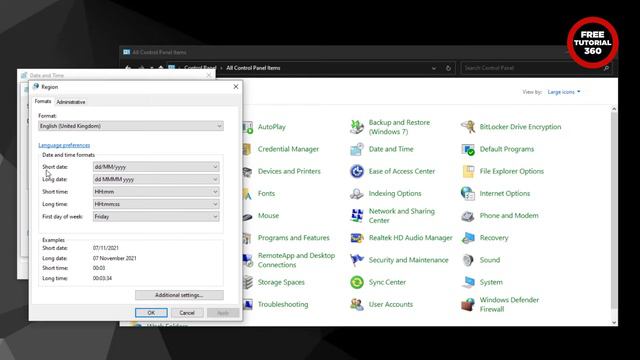640x360 pixels.
Task: Click the search magnifier icon in Control Panel
Action: click(x=606, y=68)
